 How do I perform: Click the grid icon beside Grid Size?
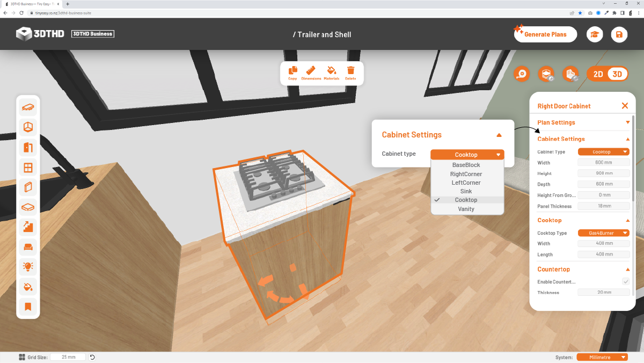point(22,357)
